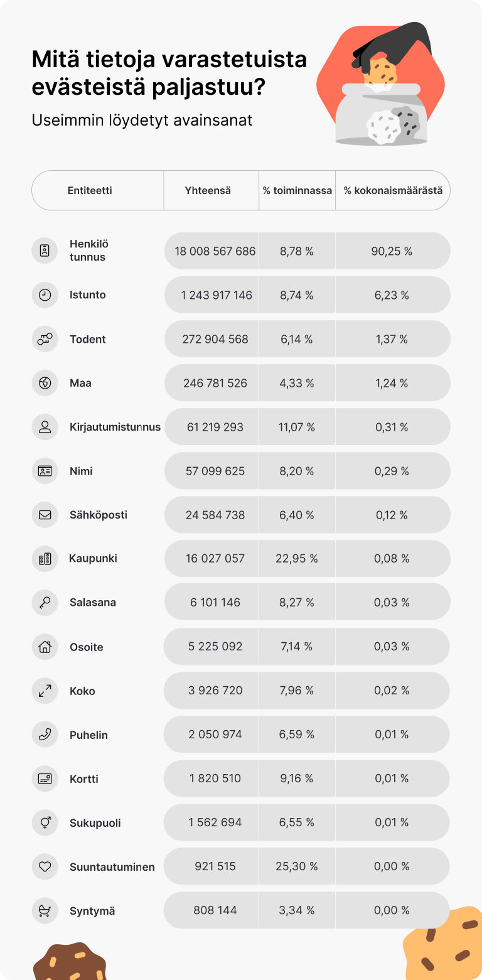
Task: Click the Sukupuoli gender symbol icon
Action: tap(45, 822)
